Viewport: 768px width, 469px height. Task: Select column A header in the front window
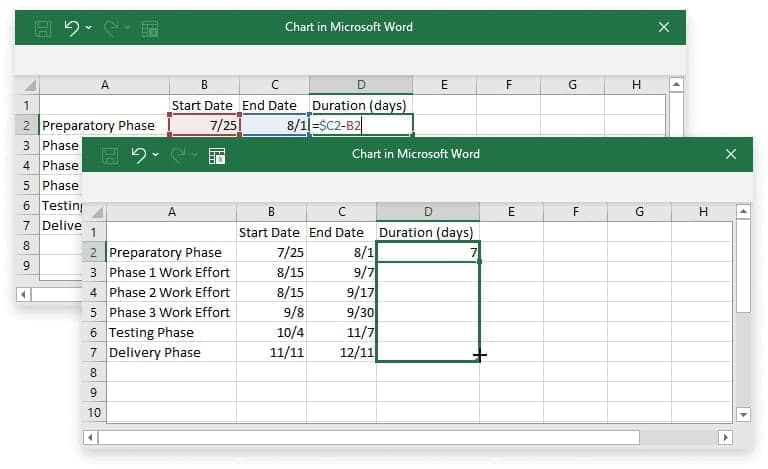coord(171,212)
